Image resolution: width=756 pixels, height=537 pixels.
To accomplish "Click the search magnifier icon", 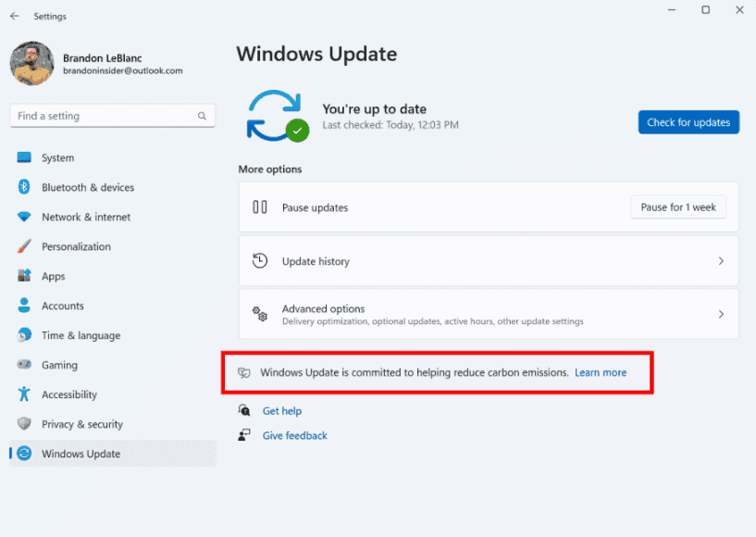I will click(x=202, y=116).
